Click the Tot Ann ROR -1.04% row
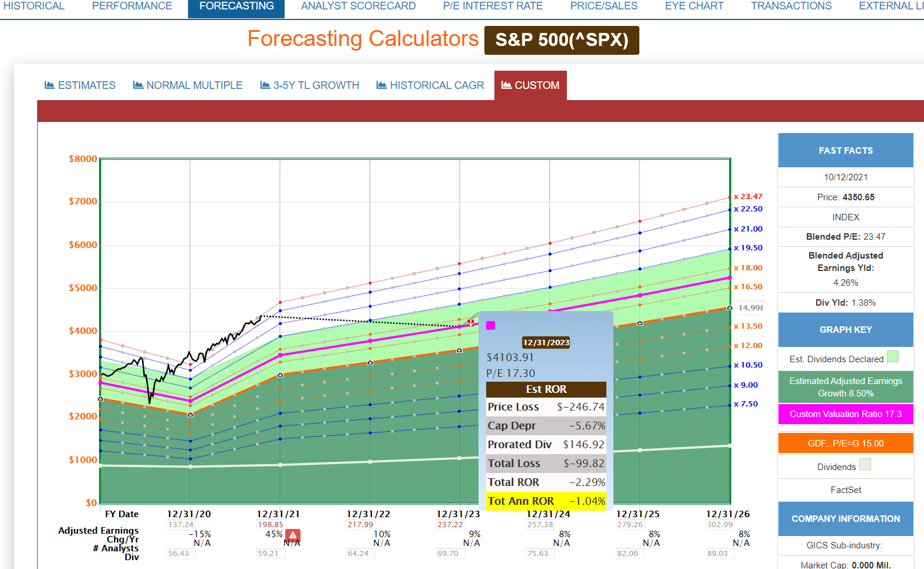This screenshot has width=924, height=569. [546, 501]
